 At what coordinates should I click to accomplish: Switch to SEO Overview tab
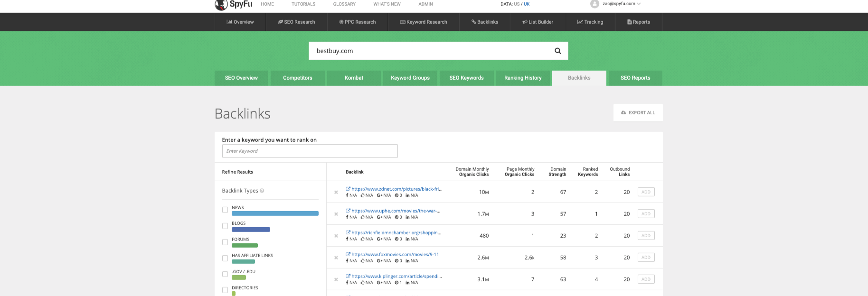coord(241,78)
